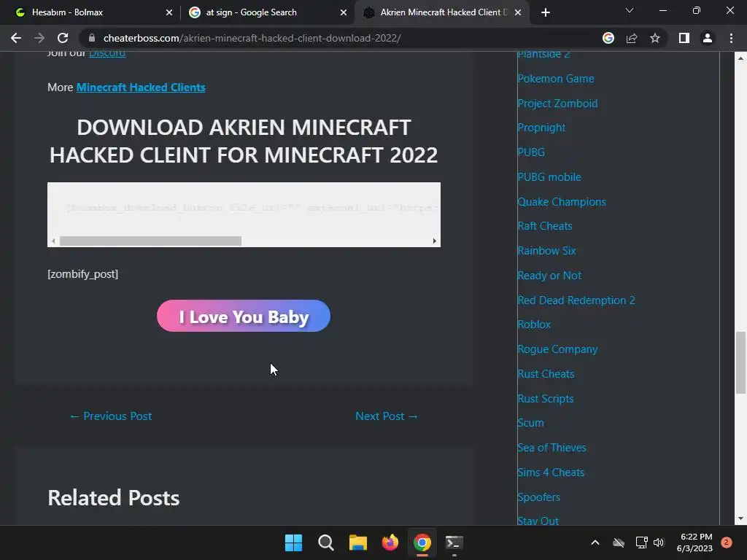Open the Windows Start menu
The width and height of the screenshot is (747, 560).
coord(293,542)
